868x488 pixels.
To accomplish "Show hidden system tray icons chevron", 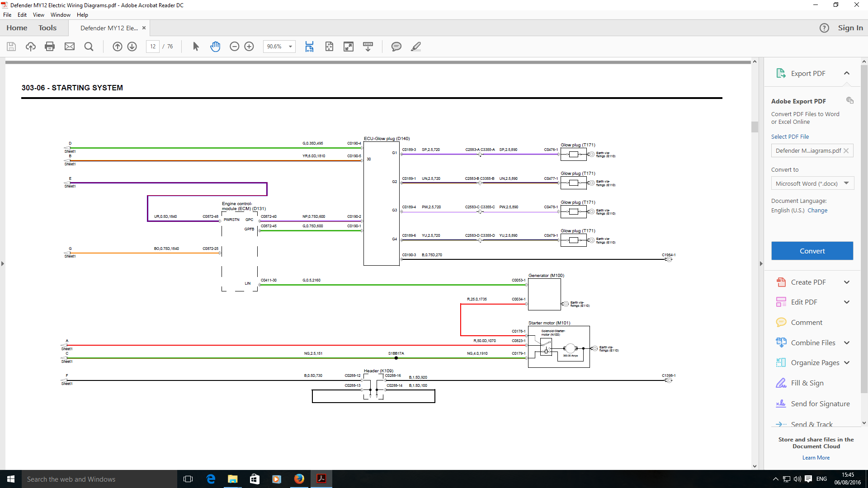I will click(775, 479).
